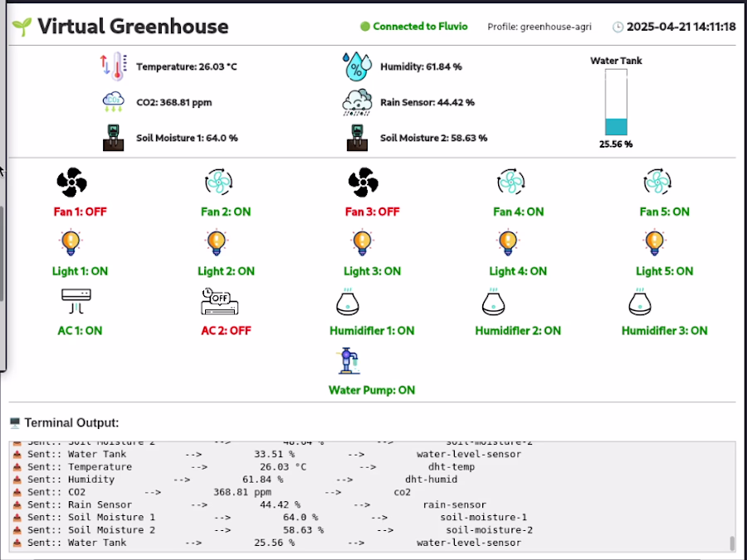The width and height of the screenshot is (747, 560).
Task: Click the Fan 3 black fan icon
Action: coord(364,182)
